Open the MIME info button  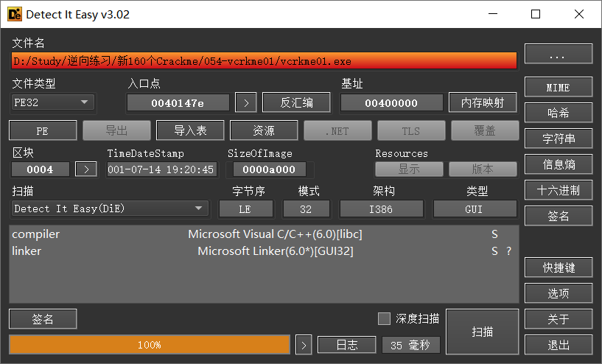click(x=559, y=87)
